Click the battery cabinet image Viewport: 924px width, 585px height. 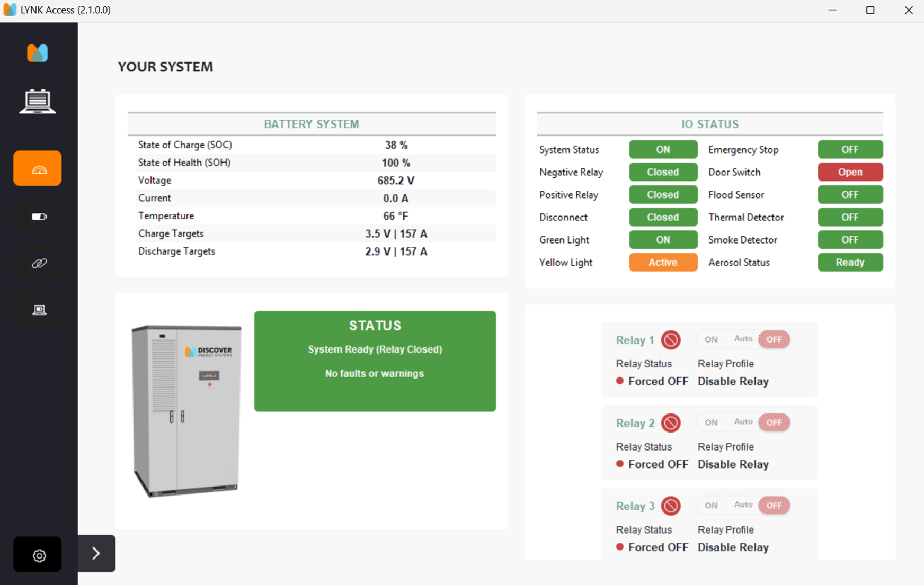[186, 411]
